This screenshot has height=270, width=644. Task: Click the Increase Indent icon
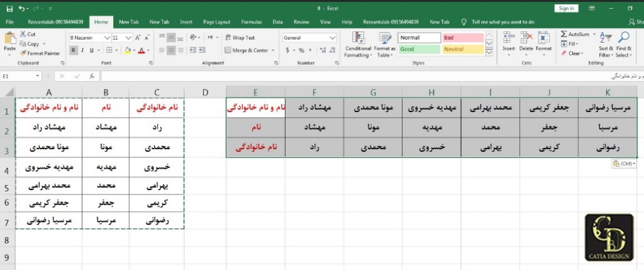point(202,50)
